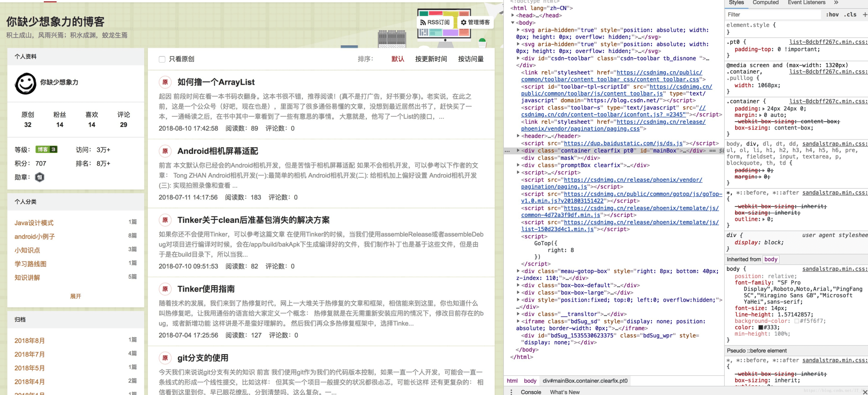
Task: Expand categories with 展开
Action: pyautogui.click(x=76, y=296)
